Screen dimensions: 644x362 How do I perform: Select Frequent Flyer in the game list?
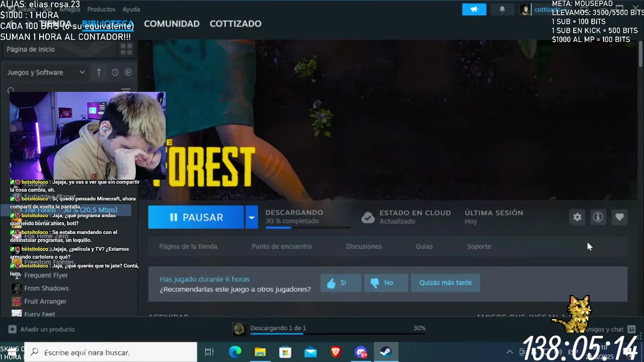tap(46, 275)
